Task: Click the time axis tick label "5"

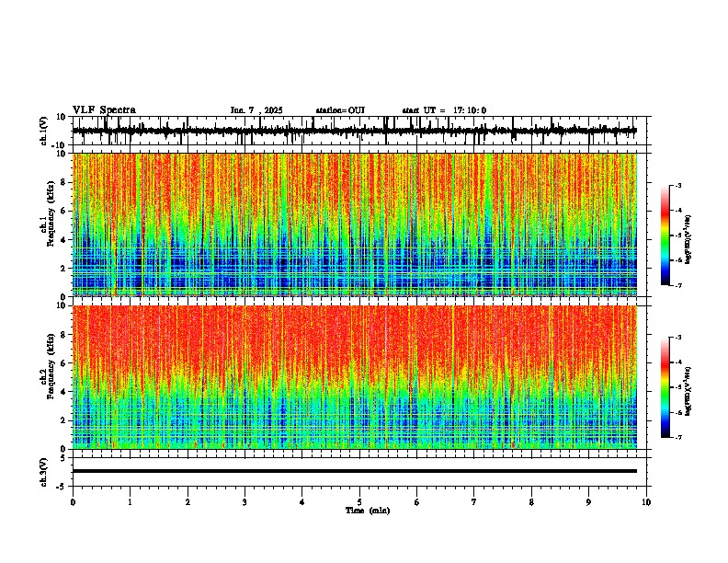Action: coord(359,502)
